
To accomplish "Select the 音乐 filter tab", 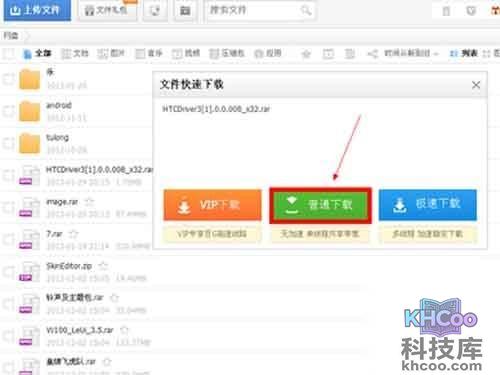I will 149,53.
